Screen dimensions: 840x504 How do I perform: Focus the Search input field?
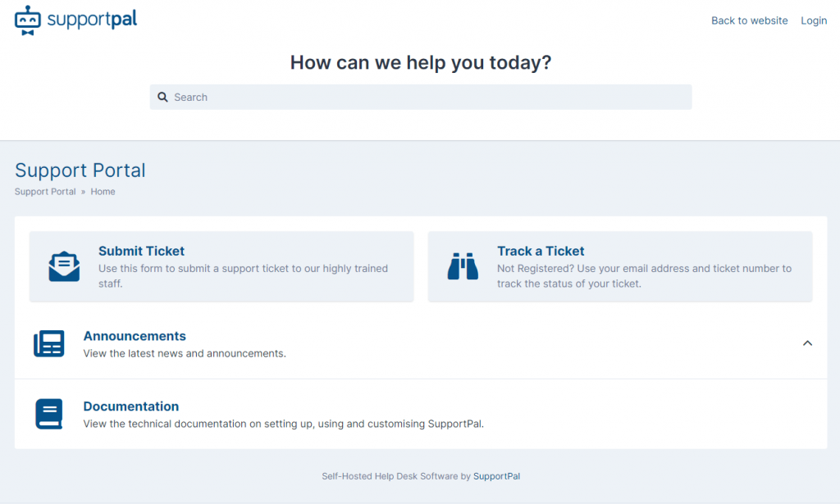(x=421, y=97)
